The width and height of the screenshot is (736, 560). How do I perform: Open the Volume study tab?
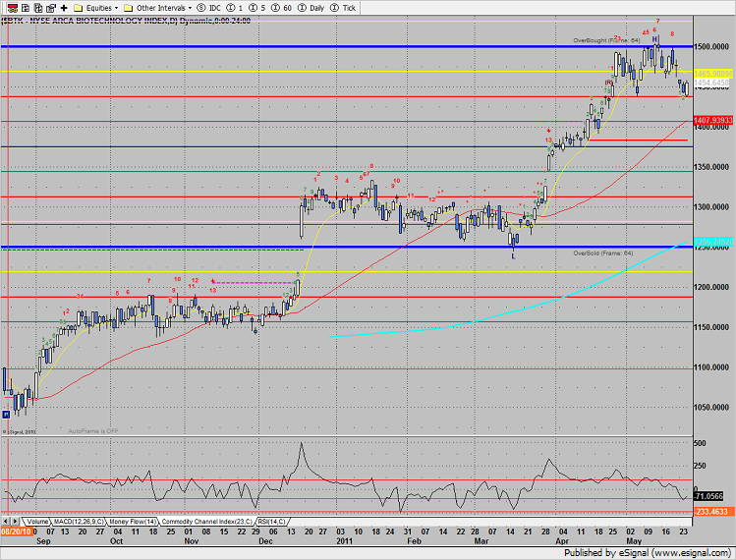pyautogui.click(x=37, y=522)
